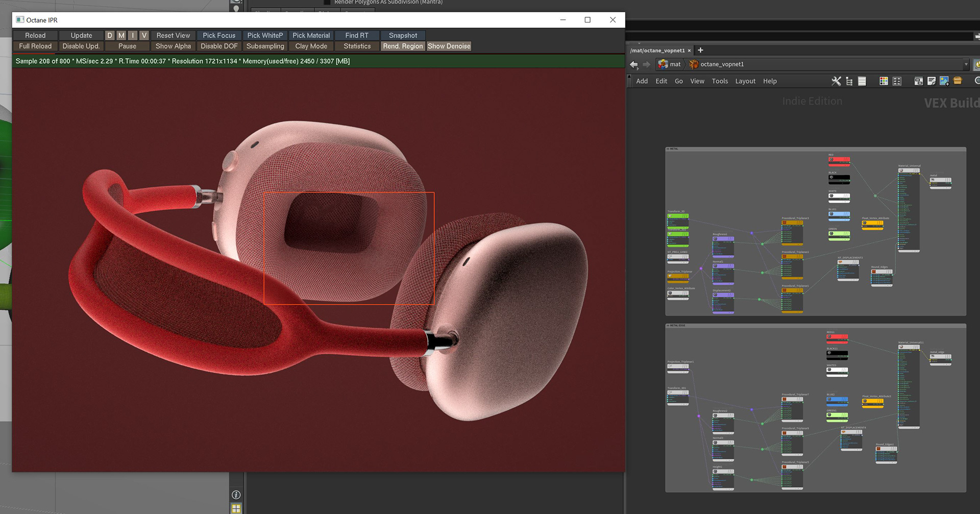This screenshot has height=514, width=980.
Task: Click the Find RT button
Action: click(357, 35)
